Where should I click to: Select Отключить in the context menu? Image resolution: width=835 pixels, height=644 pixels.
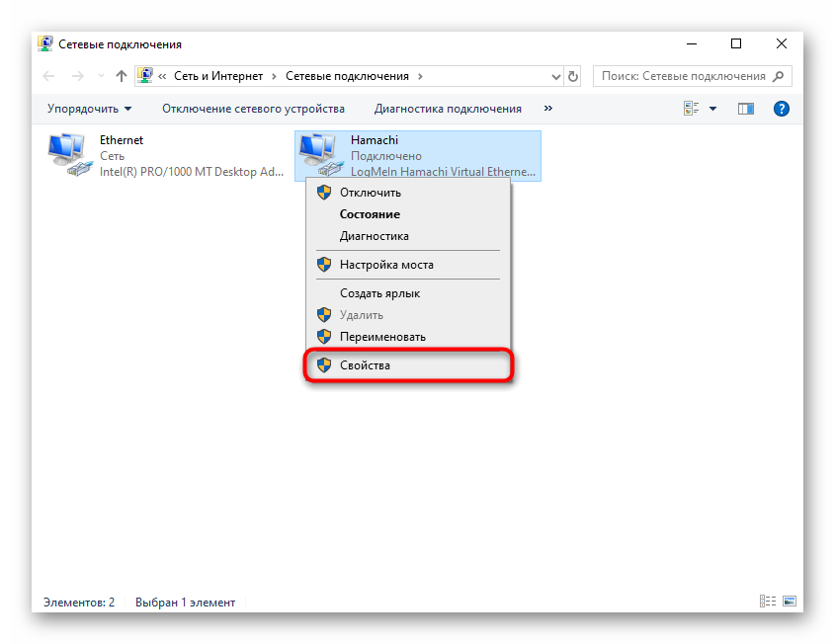point(408,193)
